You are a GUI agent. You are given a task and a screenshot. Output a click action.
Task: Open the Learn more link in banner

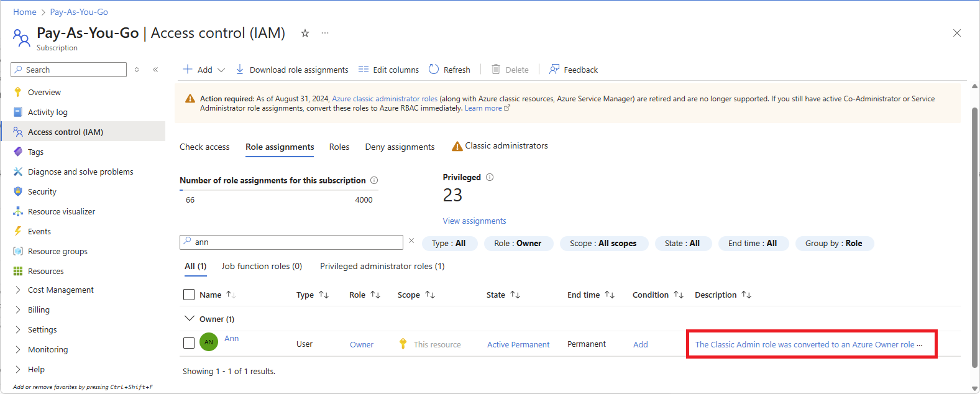coord(487,108)
